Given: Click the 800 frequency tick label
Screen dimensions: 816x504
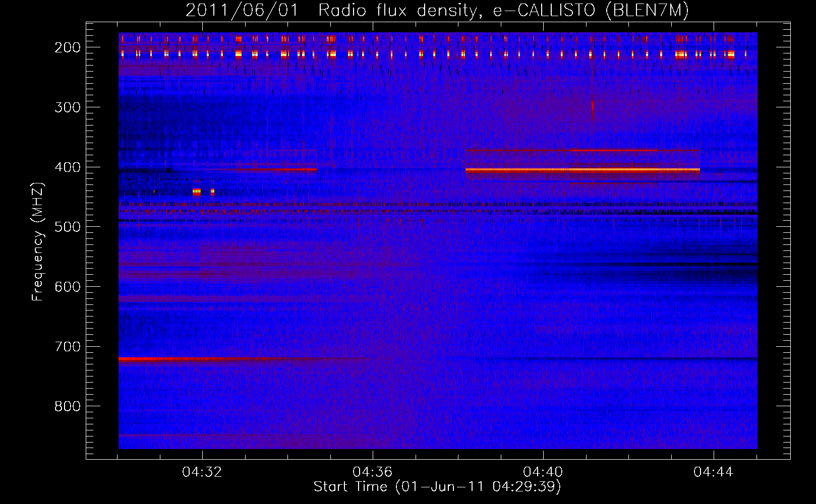Looking at the screenshot, I should 68,406.
